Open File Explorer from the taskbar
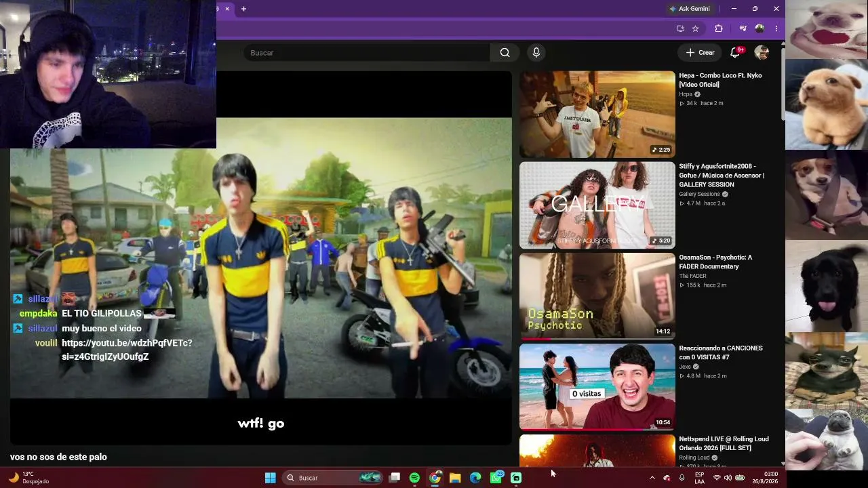The height and width of the screenshot is (488, 868). click(x=455, y=478)
